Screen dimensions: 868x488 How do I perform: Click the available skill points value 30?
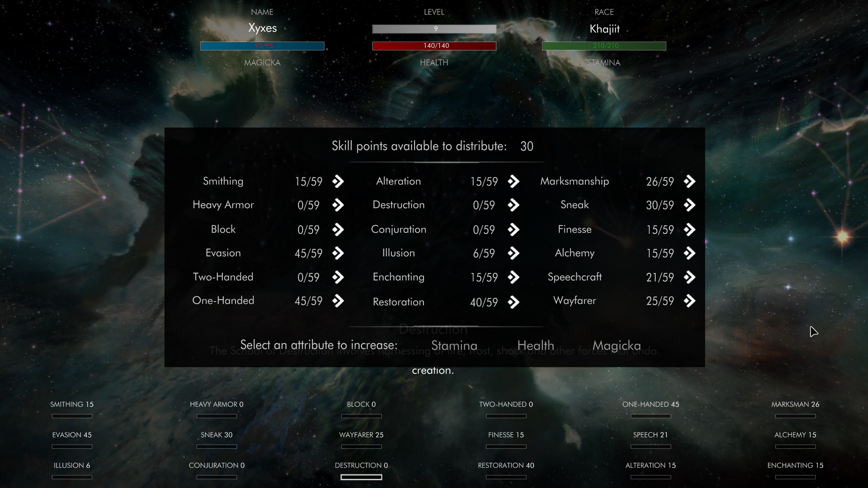[x=527, y=147]
